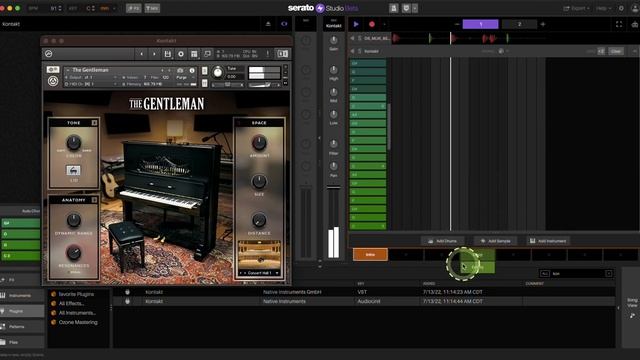Select the Kontakt VST plugin row
Viewport: 640px width, 360px height.
pyautogui.click(x=364, y=292)
